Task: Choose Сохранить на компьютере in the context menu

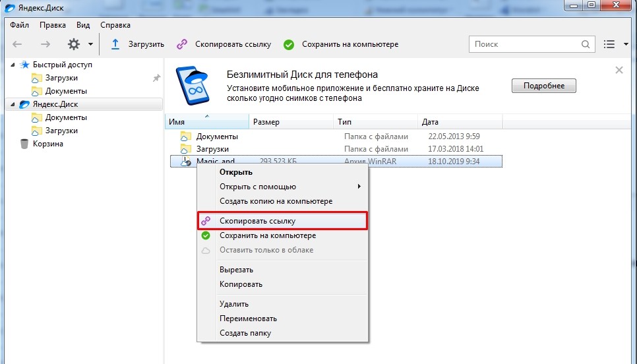Action: tap(282, 235)
